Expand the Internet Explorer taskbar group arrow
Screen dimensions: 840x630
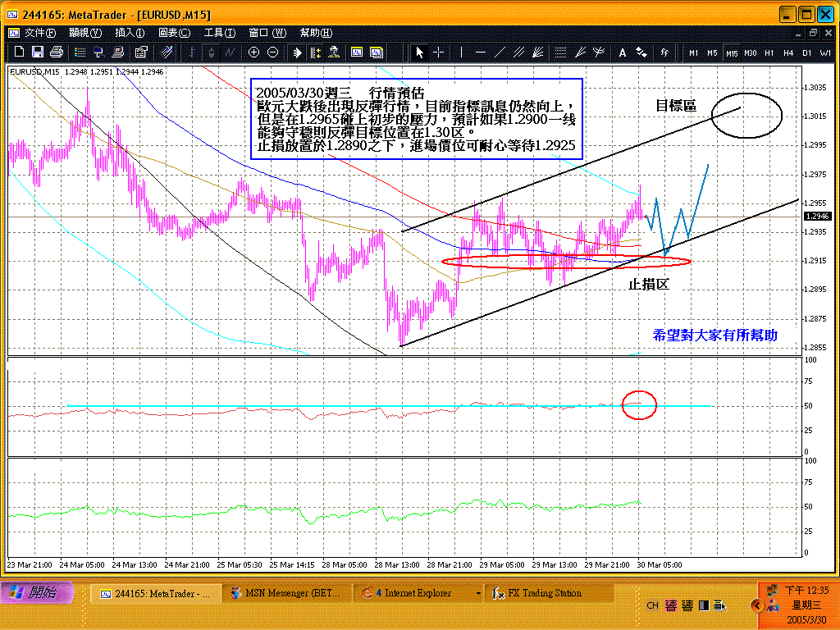pyautogui.click(x=478, y=593)
